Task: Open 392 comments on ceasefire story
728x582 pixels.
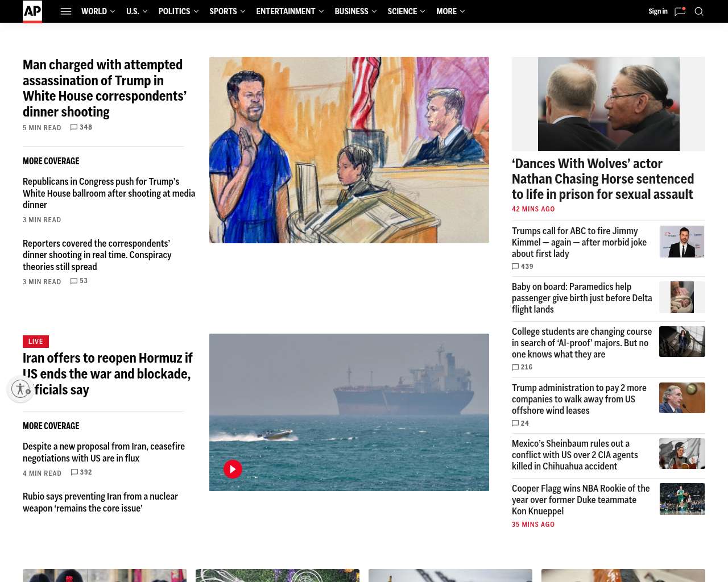Action: point(81,472)
